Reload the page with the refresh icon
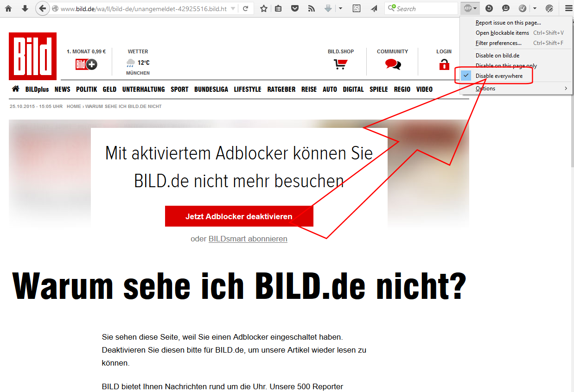This screenshot has height=392, width=574. 246,8
